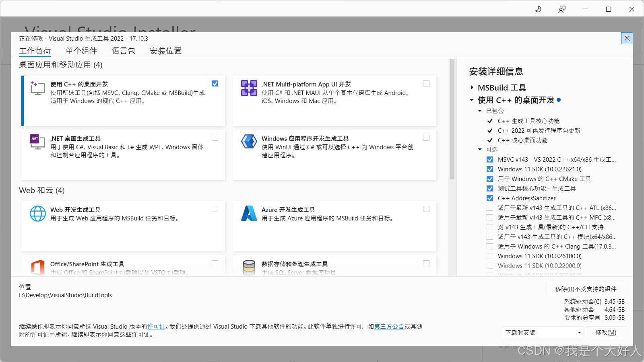
Task: Click C++ 核心桌面功能 included item
Action: click(523, 140)
